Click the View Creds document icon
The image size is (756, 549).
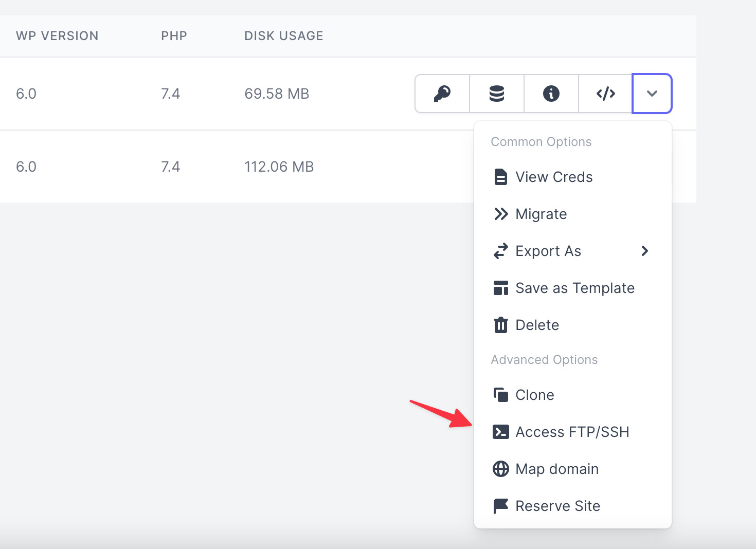tap(500, 177)
